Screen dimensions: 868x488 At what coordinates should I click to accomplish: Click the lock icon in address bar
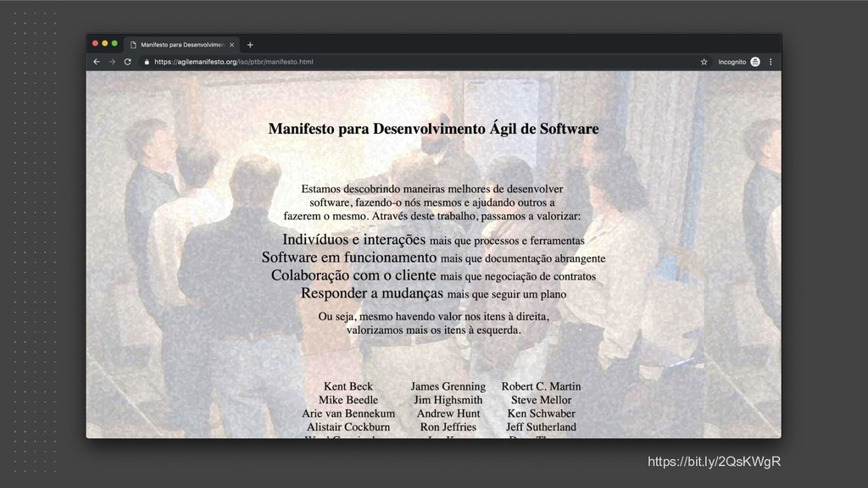(147, 62)
